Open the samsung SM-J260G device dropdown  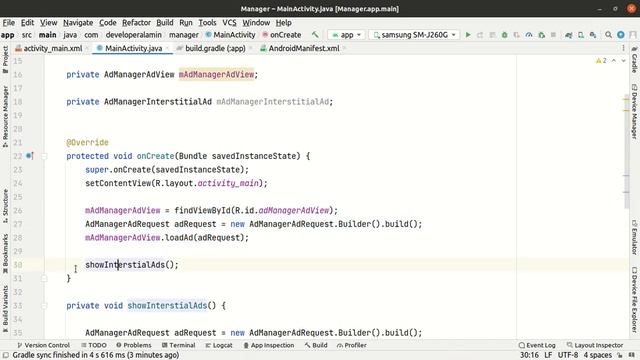click(x=414, y=35)
